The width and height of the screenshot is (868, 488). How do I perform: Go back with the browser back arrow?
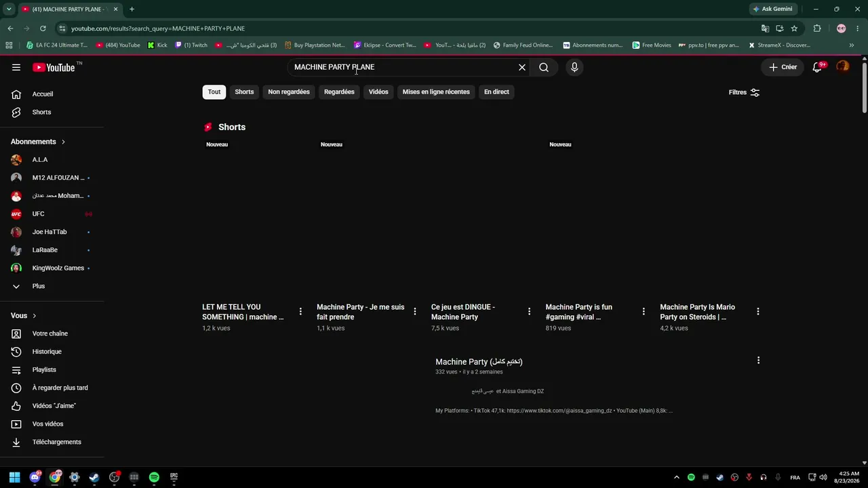click(x=10, y=28)
